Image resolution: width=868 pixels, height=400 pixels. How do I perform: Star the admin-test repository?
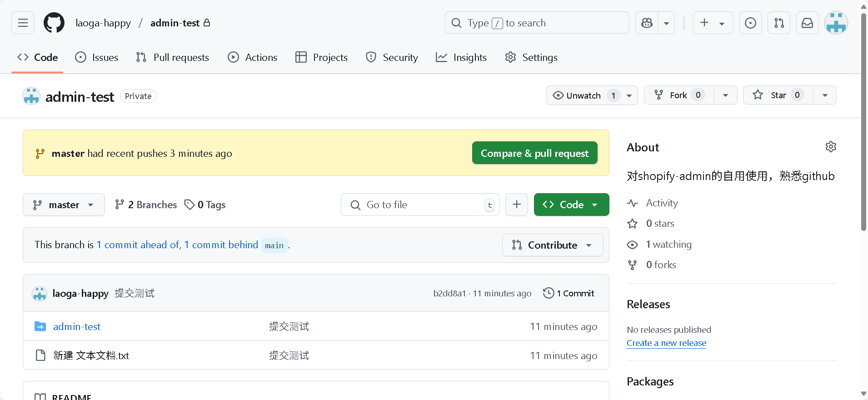click(778, 95)
